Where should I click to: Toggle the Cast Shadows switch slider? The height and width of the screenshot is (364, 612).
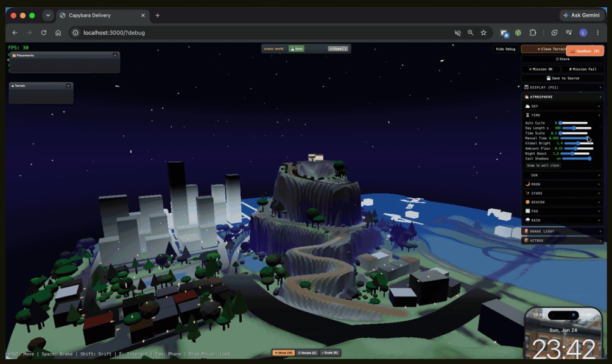tap(577, 158)
